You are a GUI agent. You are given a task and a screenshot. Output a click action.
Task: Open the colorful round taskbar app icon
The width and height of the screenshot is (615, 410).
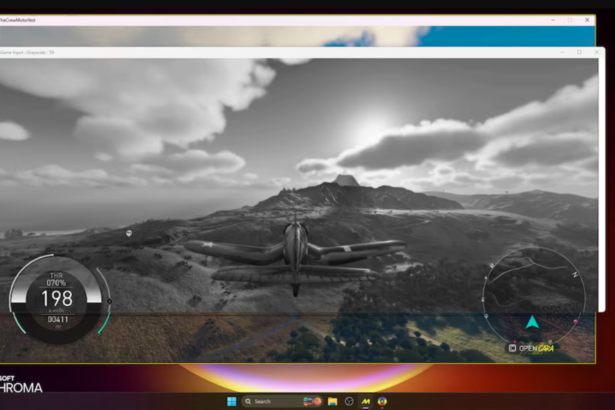coord(382,401)
